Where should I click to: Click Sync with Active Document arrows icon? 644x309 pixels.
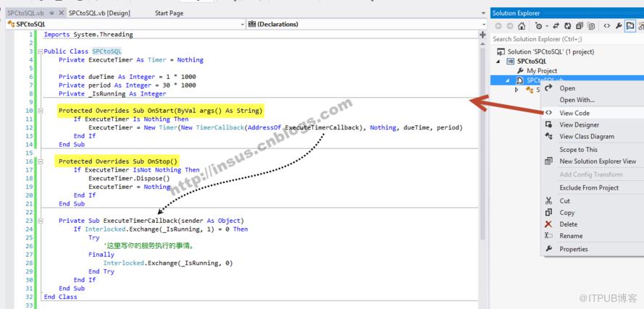(x=556, y=26)
